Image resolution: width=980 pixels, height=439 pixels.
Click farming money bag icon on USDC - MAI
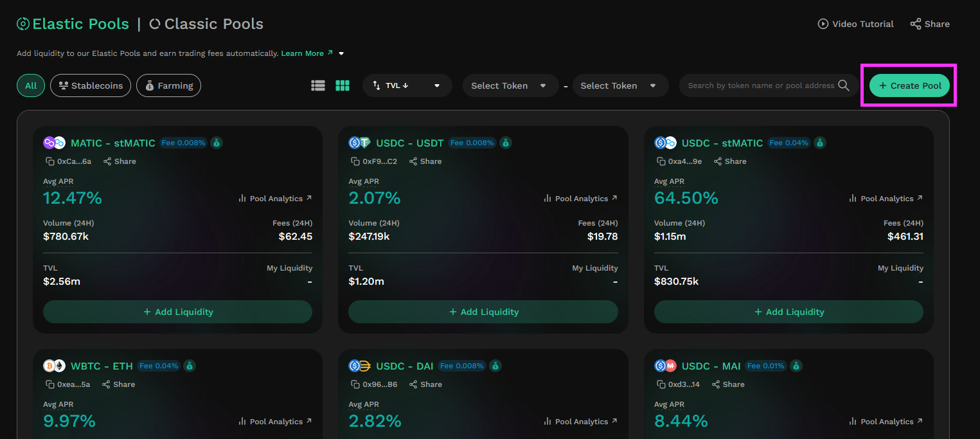796,366
